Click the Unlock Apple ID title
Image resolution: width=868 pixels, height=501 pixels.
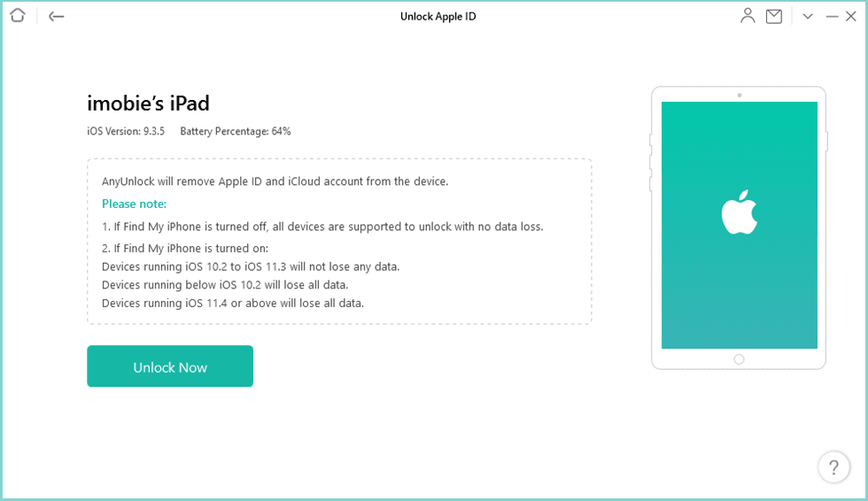(x=438, y=16)
